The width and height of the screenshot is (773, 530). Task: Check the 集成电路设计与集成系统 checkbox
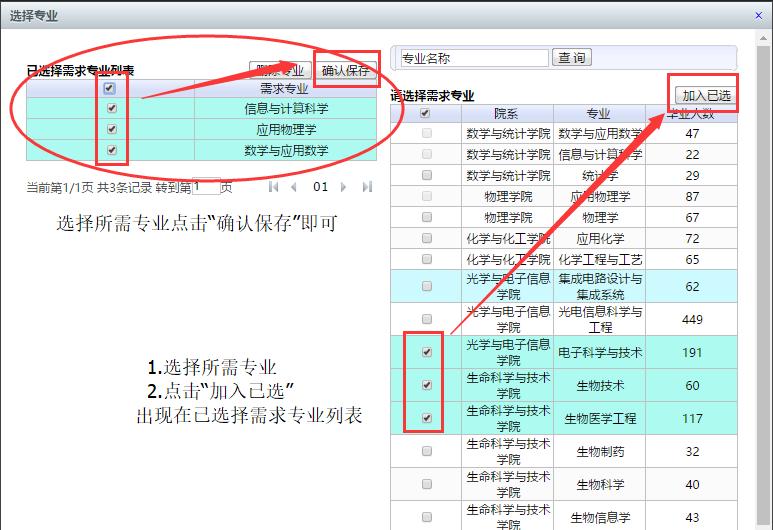427,286
